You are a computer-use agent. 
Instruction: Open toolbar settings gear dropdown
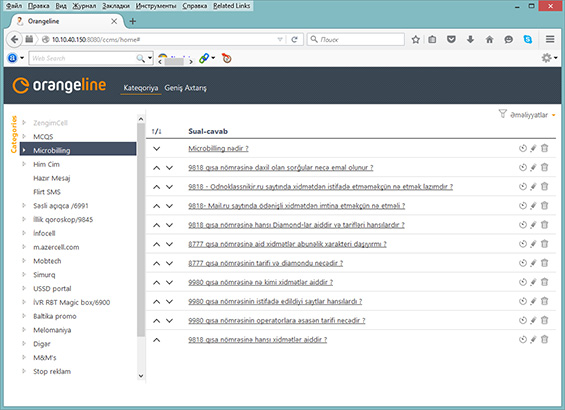click(550, 58)
